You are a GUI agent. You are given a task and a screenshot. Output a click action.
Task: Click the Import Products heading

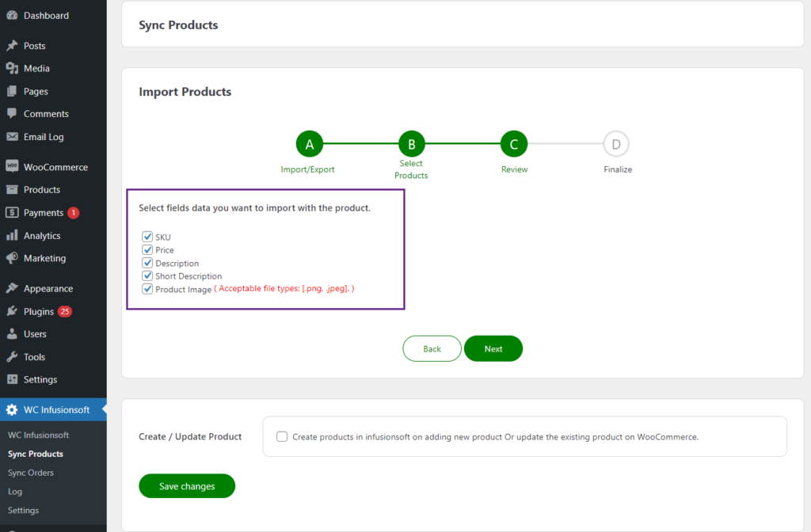click(185, 92)
